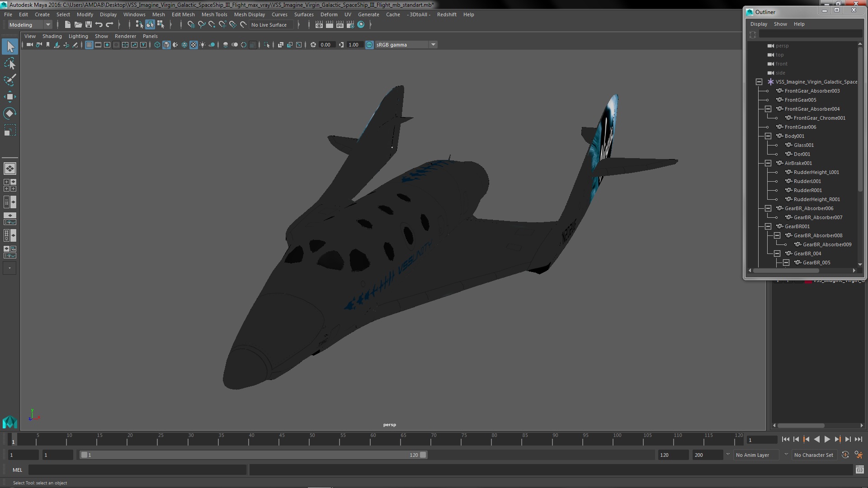The image size is (868, 488).
Task: Open Outliner Display menu
Action: coord(759,24)
